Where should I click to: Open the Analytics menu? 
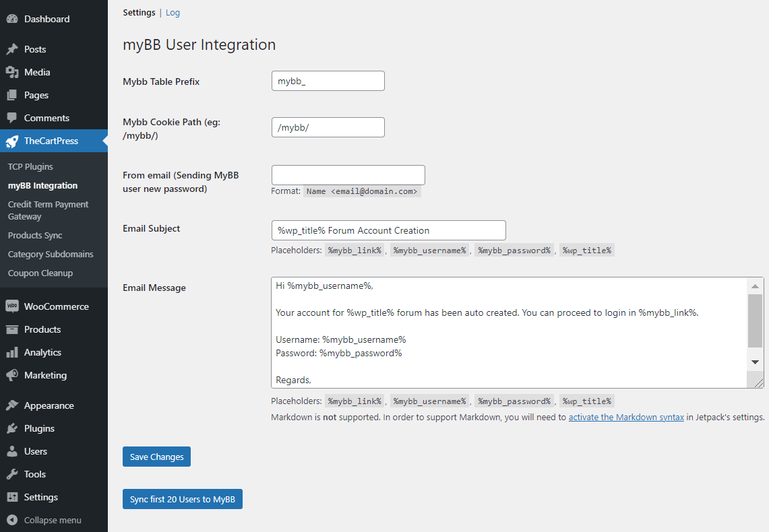(x=54, y=352)
